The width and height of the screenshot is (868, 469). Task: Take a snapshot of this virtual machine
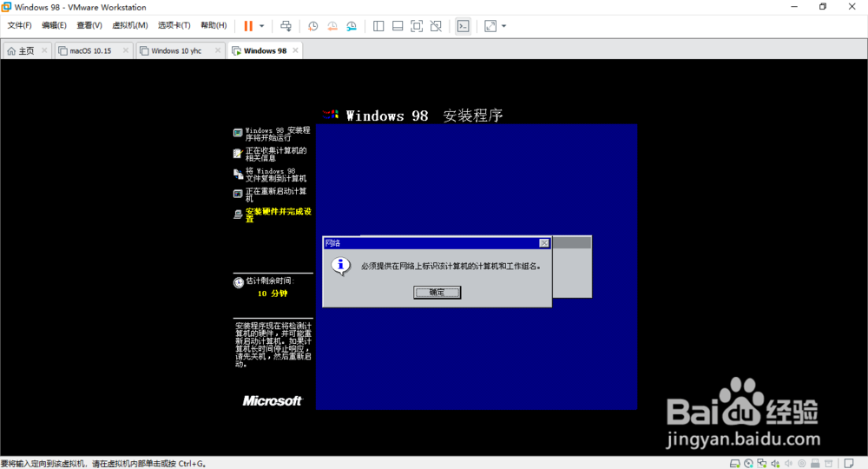312,26
